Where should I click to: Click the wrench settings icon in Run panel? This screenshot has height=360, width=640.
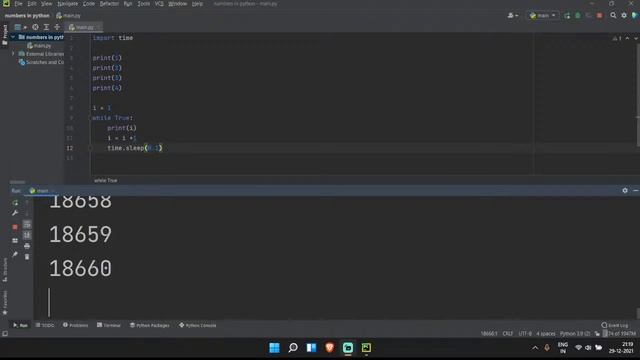click(15, 213)
